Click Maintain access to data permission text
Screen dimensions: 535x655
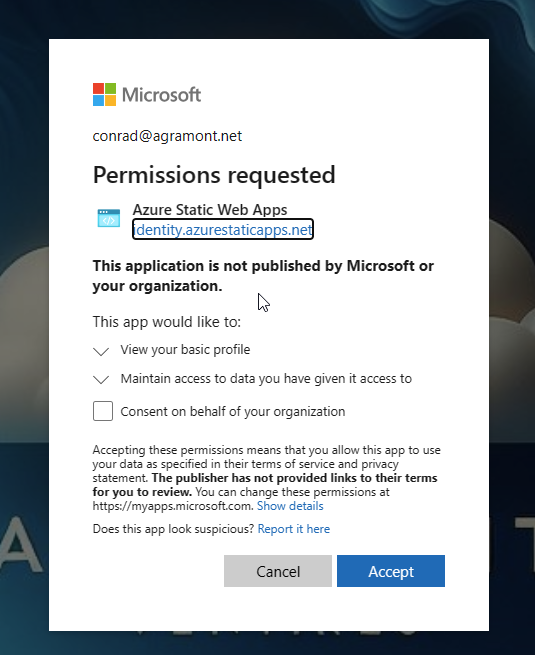[266, 378]
